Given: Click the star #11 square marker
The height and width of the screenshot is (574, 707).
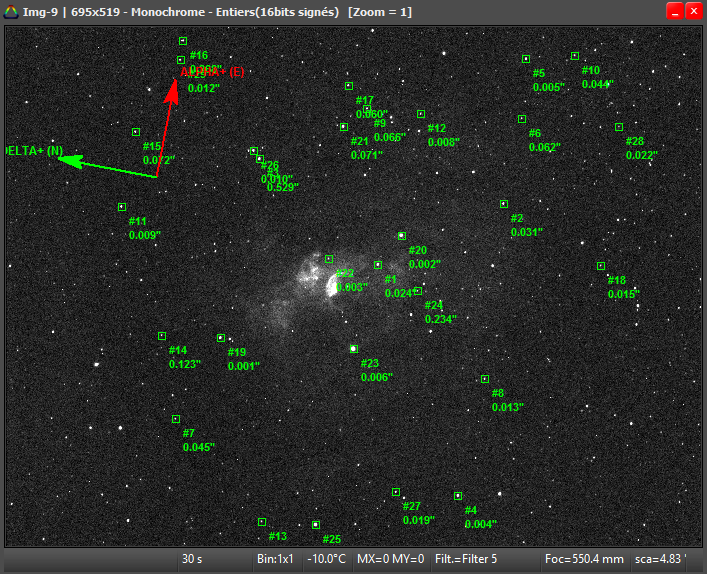Looking at the screenshot, I should tap(122, 207).
